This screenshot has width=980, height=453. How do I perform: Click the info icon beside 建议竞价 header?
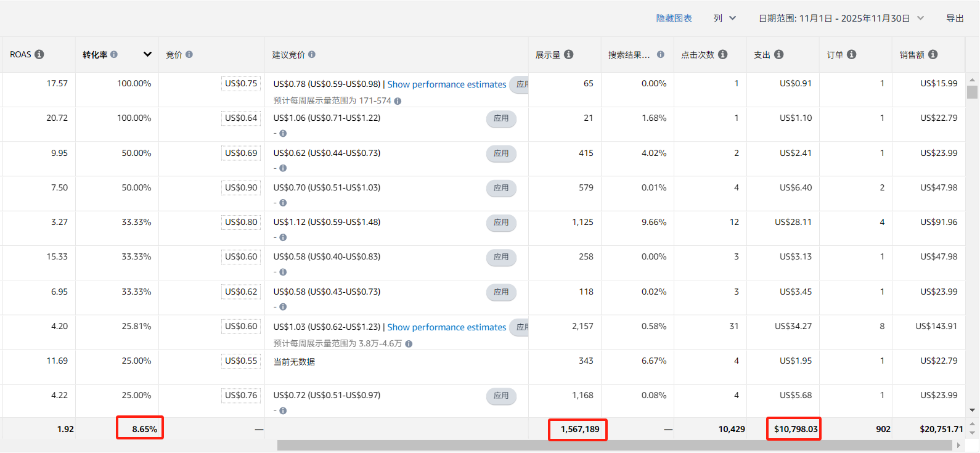[x=312, y=54]
